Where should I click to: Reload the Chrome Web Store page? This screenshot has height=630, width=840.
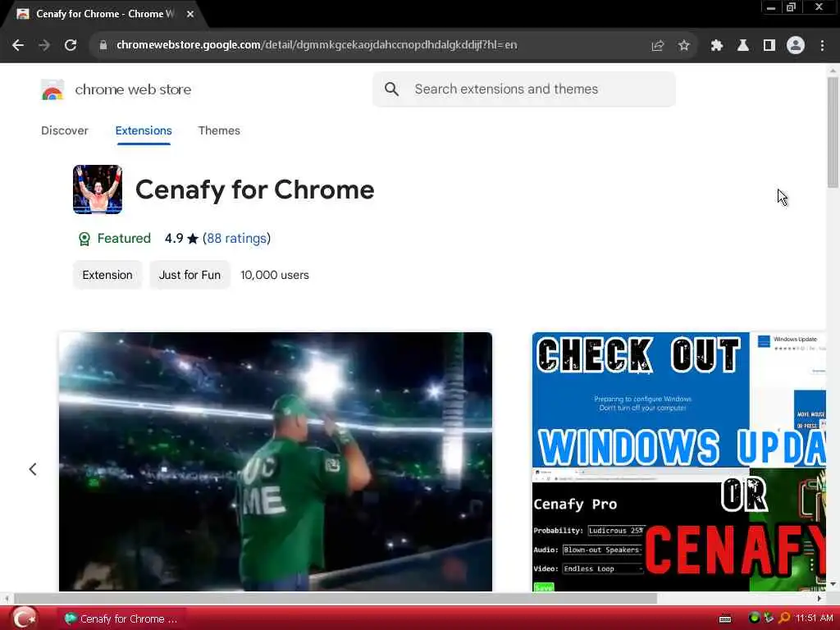pyautogui.click(x=71, y=46)
